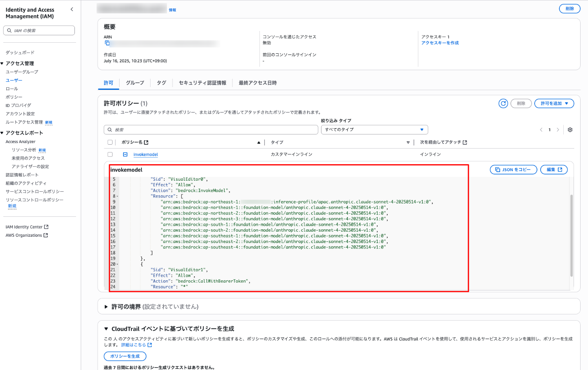Viewport: 588px width, 370px height.
Task: Switch to the 許可 tab
Action: (x=109, y=83)
